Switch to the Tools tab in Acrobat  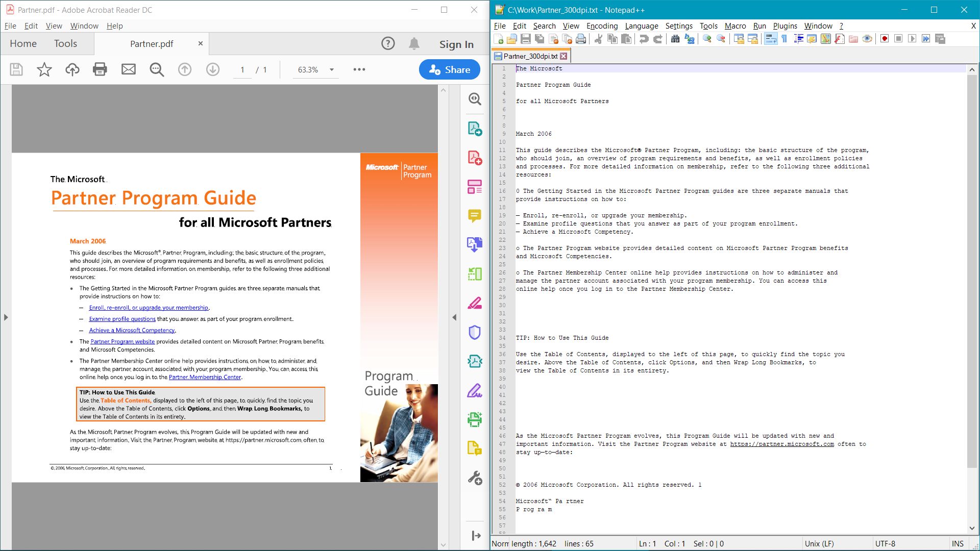tap(66, 44)
